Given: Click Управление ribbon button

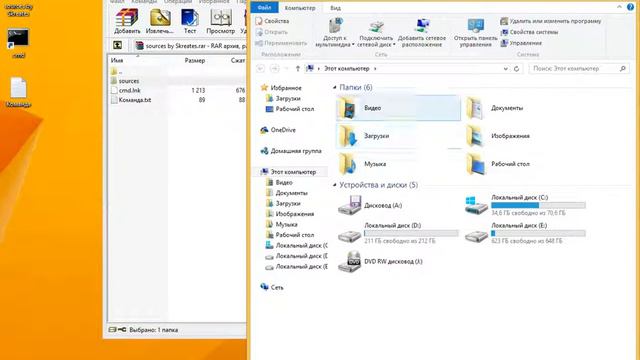Looking at the screenshot, I should click(521, 43).
